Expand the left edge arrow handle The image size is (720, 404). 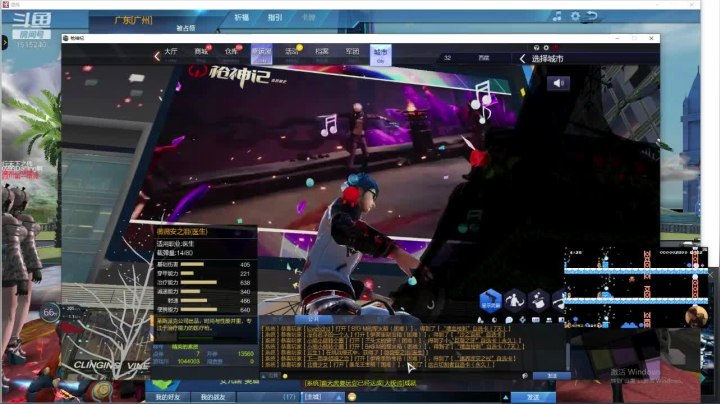point(5,43)
